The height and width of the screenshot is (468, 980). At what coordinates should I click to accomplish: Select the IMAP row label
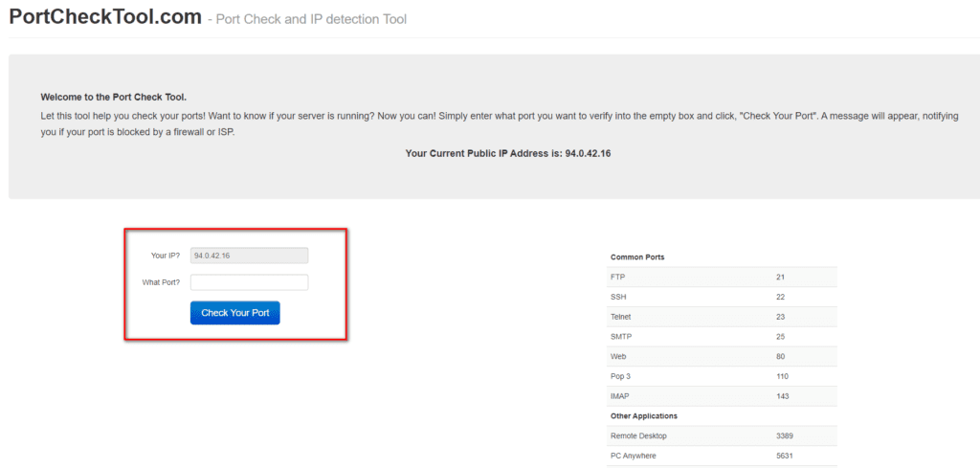[x=620, y=397]
